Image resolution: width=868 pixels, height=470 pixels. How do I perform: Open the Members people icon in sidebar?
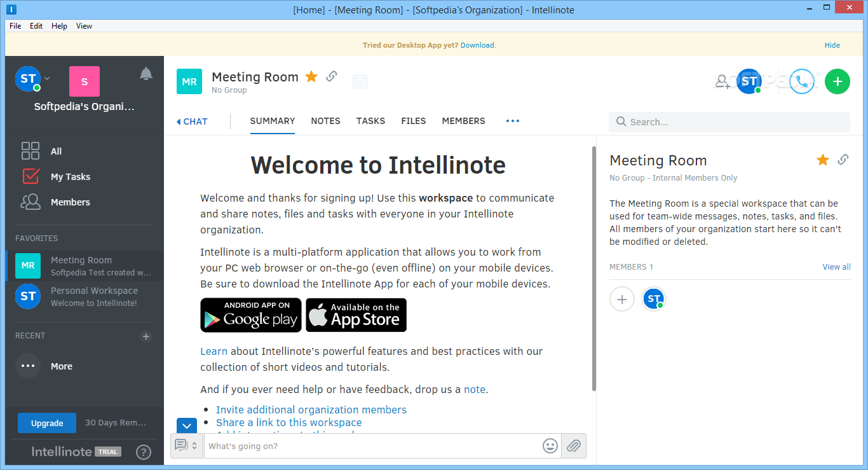[x=31, y=202]
